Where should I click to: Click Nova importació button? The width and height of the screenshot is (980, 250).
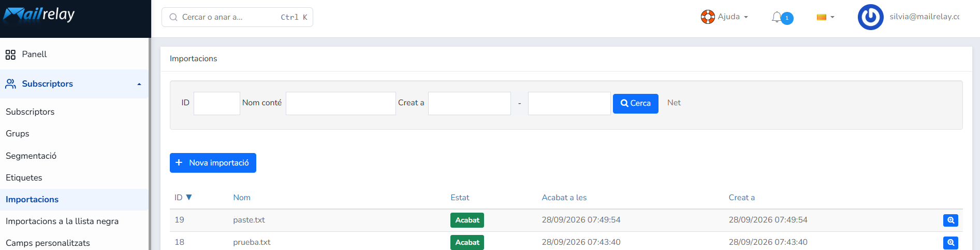[213, 163]
